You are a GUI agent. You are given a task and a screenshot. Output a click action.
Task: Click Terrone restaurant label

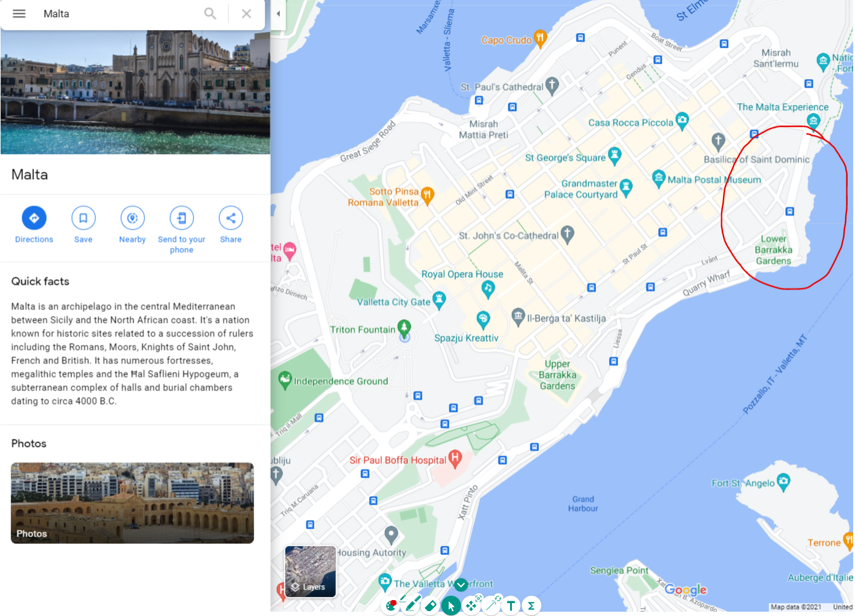pyautogui.click(x=824, y=543)
